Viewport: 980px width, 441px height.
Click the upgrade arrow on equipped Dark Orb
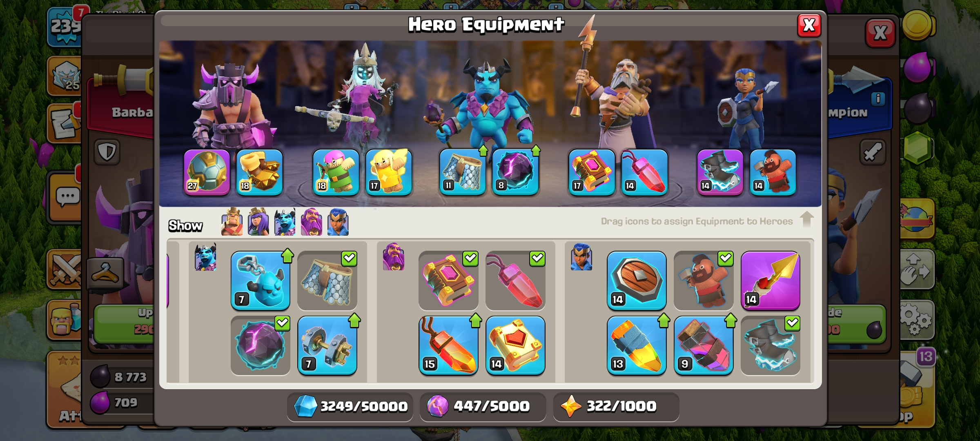coord(536,150)
